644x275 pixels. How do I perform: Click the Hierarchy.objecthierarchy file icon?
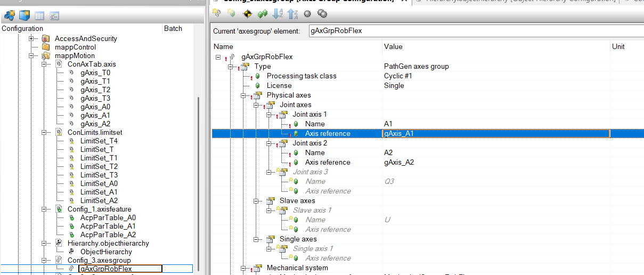coord(59,243)
